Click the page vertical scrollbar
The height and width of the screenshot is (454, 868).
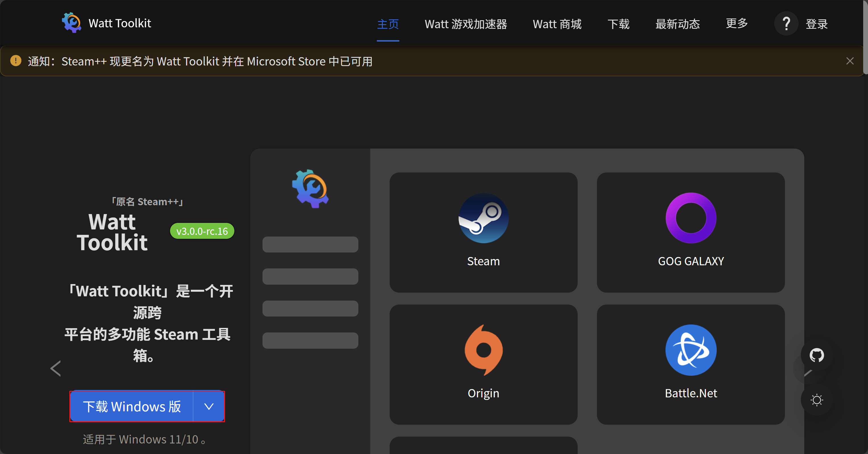pos(865,37)
